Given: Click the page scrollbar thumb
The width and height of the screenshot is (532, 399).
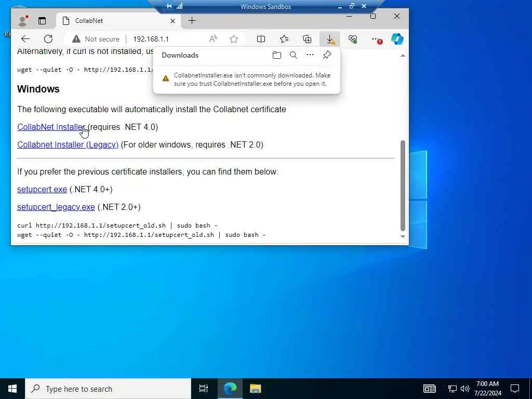Looking at the screenshot, I should (403, 185).
